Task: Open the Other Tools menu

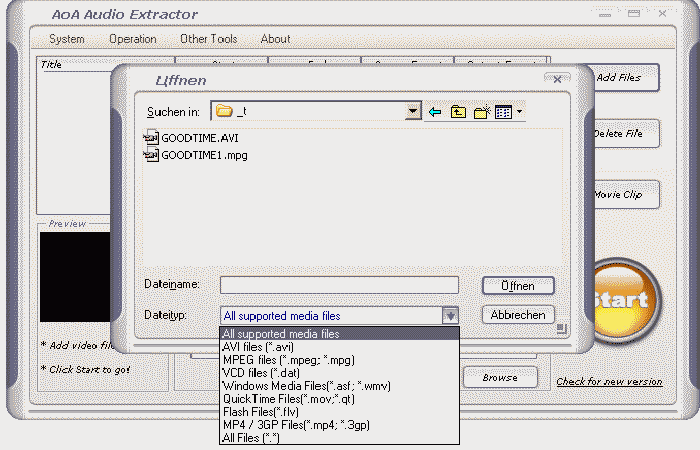Action: pos(208,39)
